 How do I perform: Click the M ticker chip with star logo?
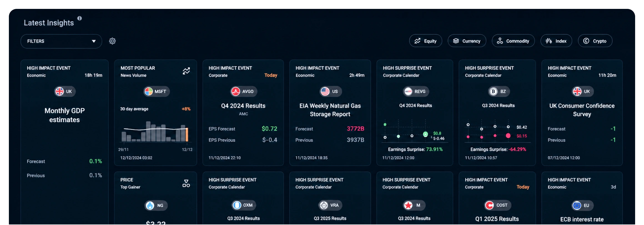point(414,205)
